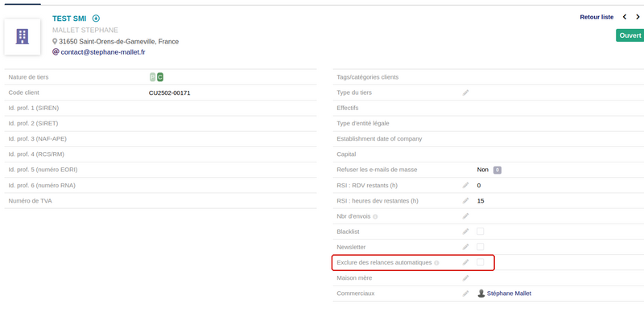This screenshot has height=312, width=644.
Task: Click the MALLET STEPHANE alias text
Action: (85, 31)
